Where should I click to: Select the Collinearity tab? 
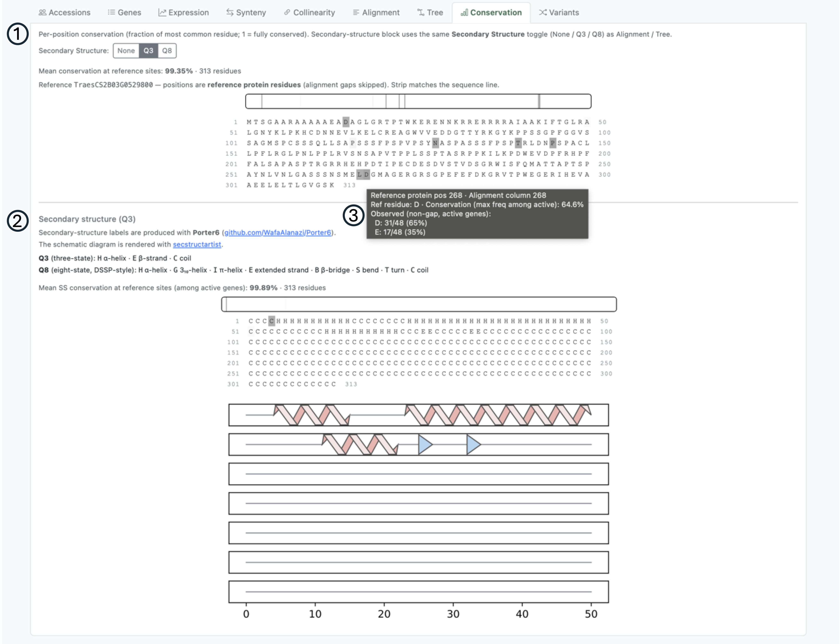tap(309, 13)
